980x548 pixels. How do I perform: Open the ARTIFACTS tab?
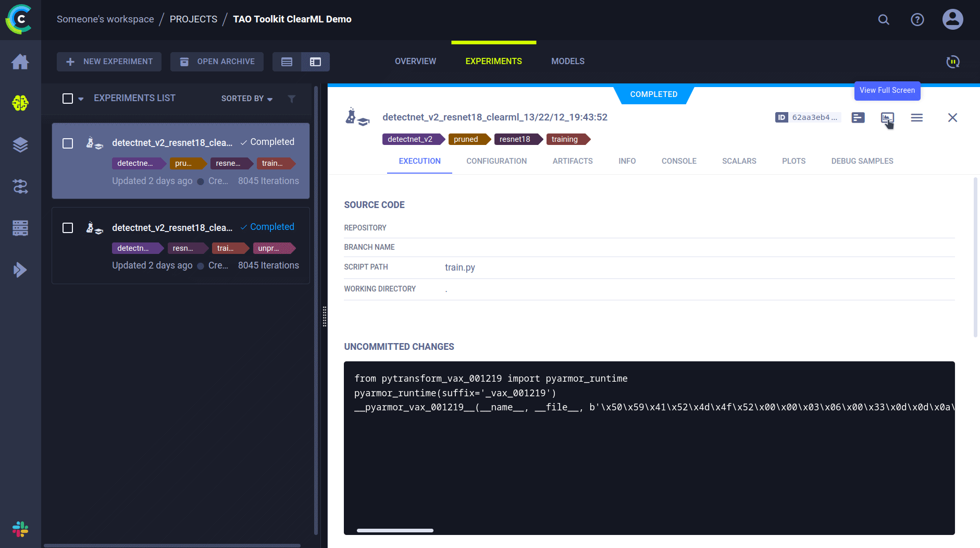point(573,161)
